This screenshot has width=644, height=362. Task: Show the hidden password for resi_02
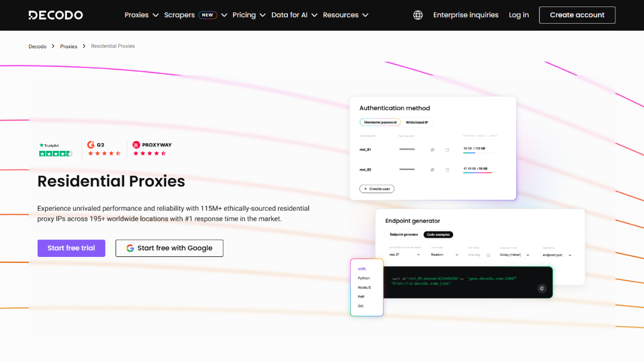tap(432, 170)
